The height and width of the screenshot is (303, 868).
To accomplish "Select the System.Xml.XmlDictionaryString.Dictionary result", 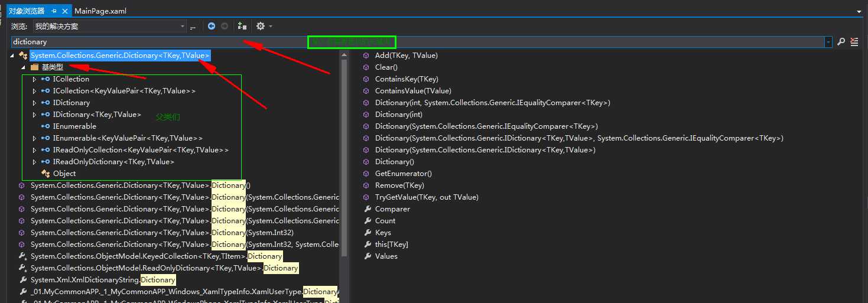I will pyautogui.click(x=103, y=279).
